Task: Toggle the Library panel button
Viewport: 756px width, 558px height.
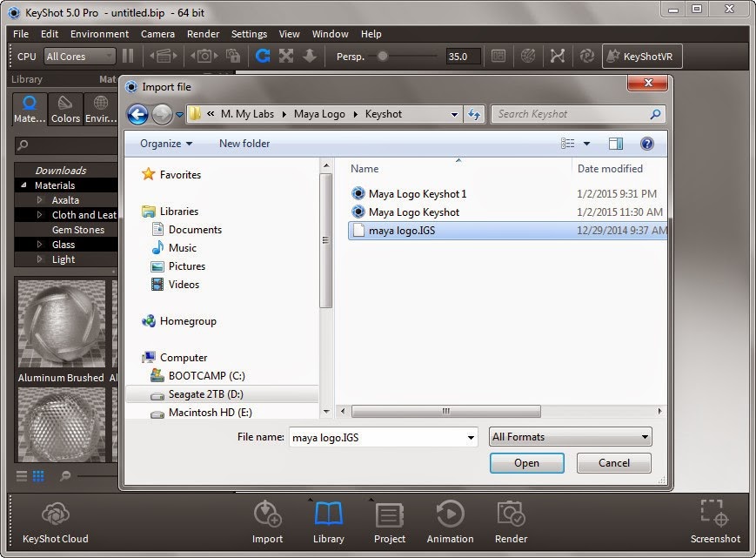Action: 328,521
